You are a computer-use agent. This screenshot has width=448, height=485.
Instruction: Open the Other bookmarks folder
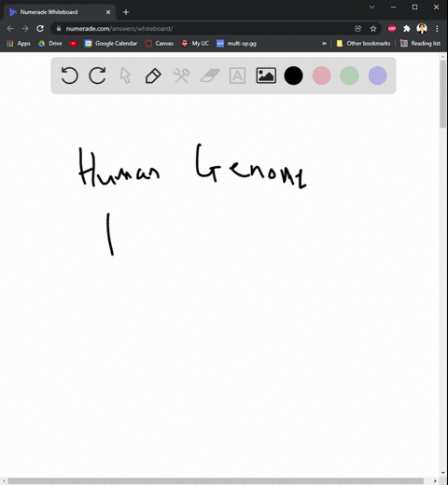tap(363, 44)
